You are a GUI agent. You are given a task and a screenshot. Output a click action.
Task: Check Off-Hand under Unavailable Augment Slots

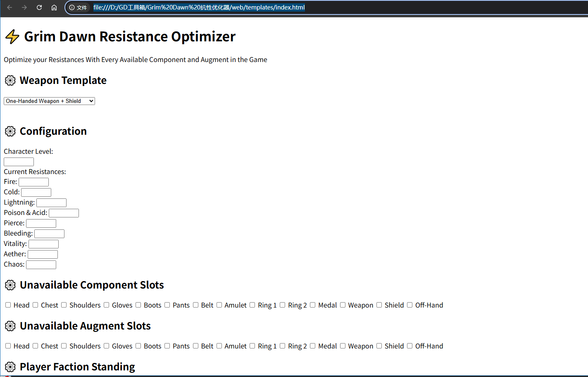[x=410, y=346]
